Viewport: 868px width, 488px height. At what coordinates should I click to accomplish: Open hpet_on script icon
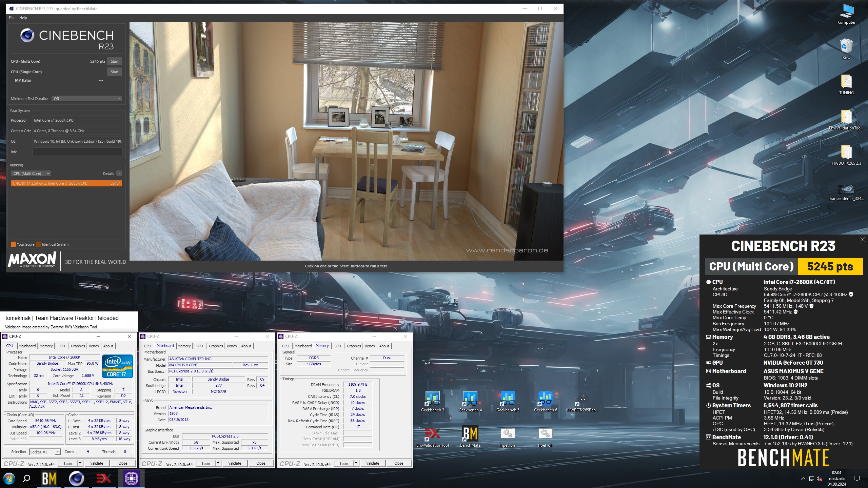point(508,437)
